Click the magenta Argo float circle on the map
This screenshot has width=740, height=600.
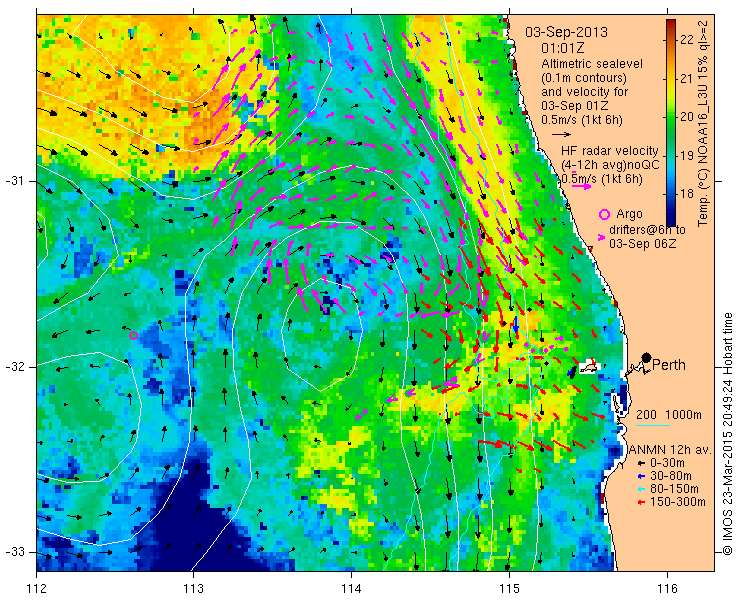pyautogui.click(x=133, y=336)
